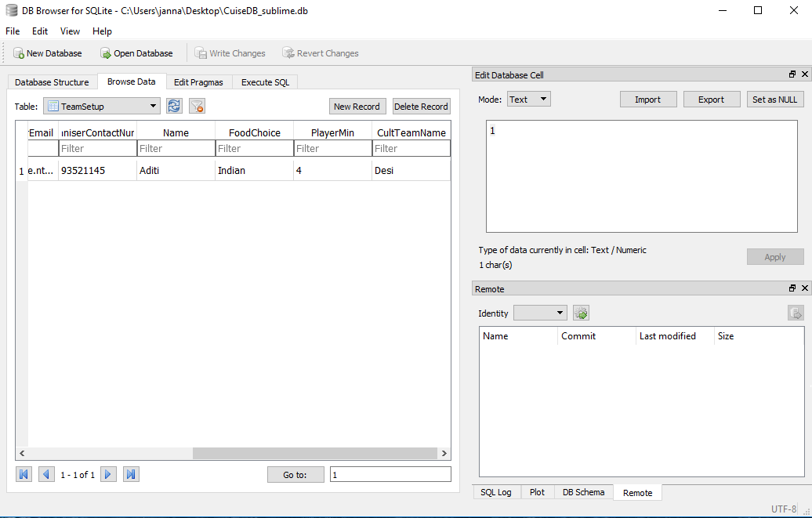This screenshot has width=812, height=518.
Task: Open the View menu
Action: [x=70, y=31]
